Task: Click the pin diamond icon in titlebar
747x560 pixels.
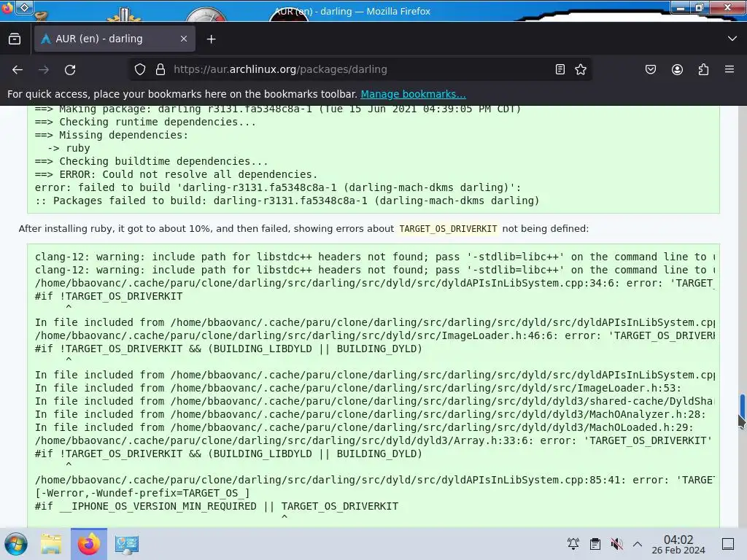Action: 24,7
